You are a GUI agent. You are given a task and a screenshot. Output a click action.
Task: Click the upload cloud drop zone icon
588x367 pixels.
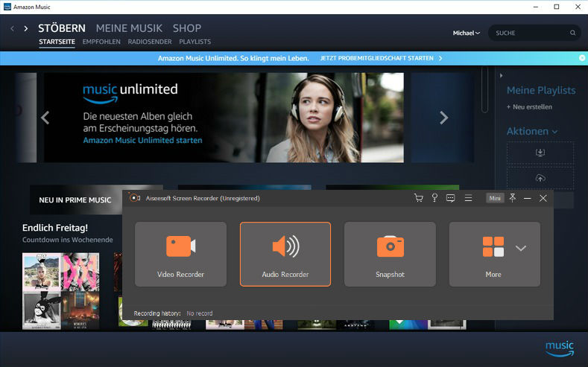pos(540,178)
